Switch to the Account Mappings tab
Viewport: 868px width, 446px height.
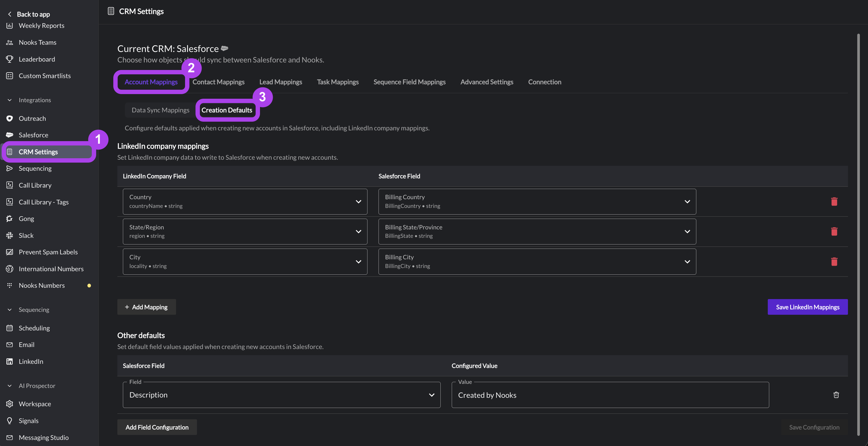[x=151, y=82]
